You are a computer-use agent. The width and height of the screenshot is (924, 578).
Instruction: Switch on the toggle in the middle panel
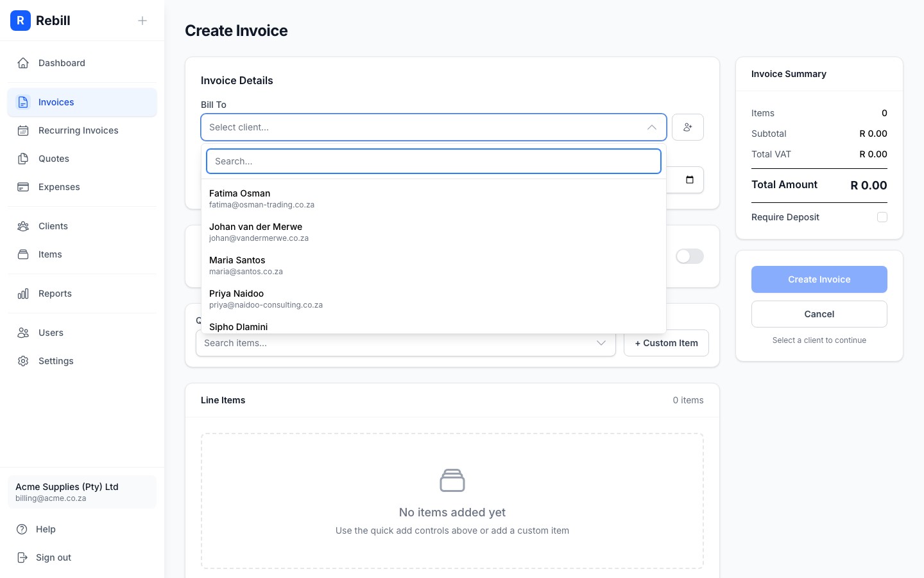pyautogui.click(x=689, y=256)
